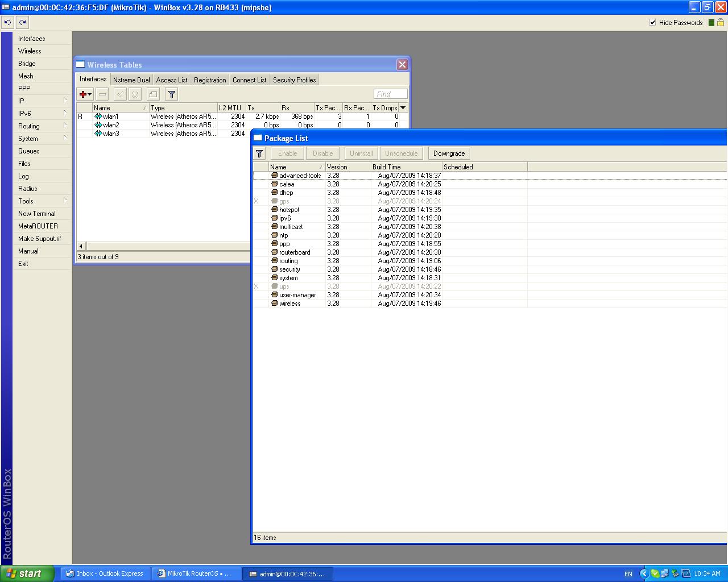Switch to the Security Profiles tab
The height and width of the screenshot is (582, 728).
[295, 80]
